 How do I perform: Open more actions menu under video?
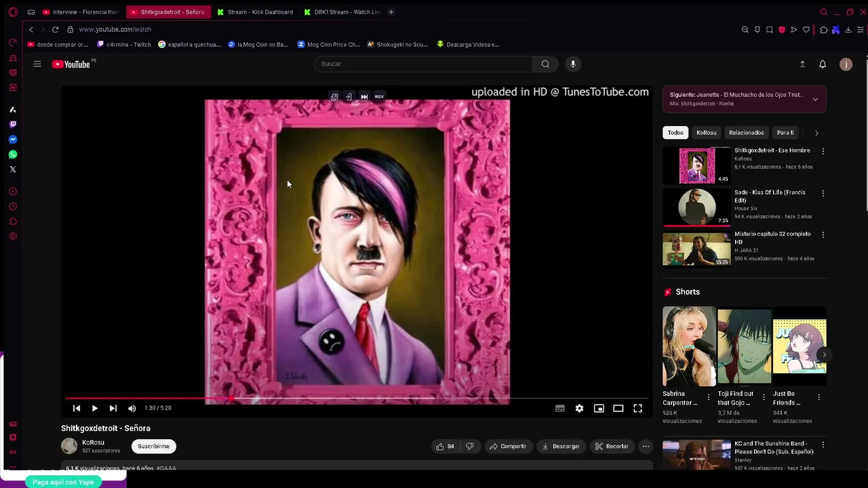click(646, 447)
